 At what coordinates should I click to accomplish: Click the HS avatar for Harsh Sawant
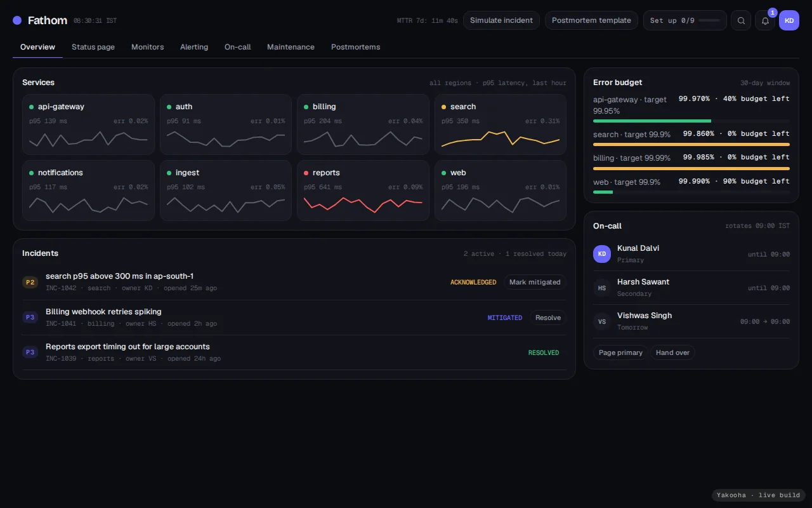click(x=602, y=288)
